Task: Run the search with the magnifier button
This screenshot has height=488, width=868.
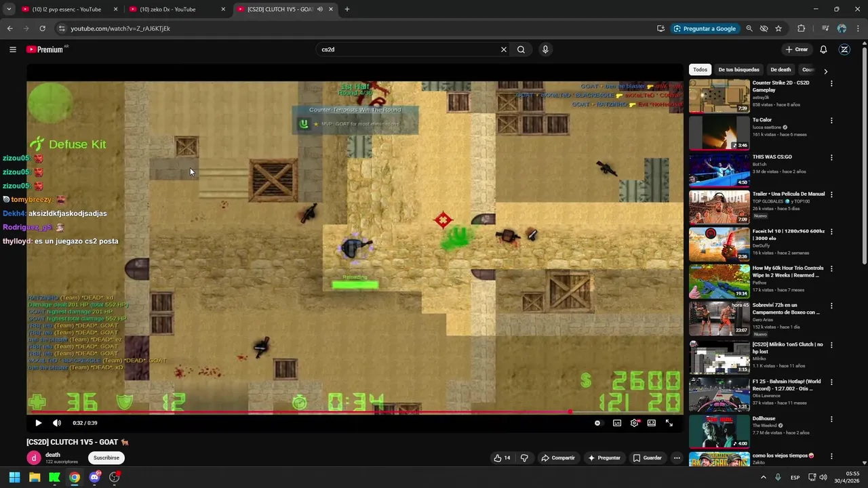Action: click(521, 49)
